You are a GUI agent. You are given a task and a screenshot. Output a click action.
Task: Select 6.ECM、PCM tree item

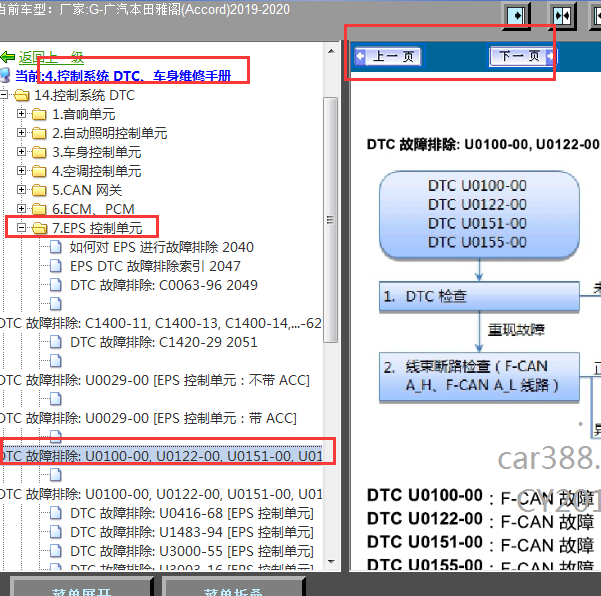(93, 209)
